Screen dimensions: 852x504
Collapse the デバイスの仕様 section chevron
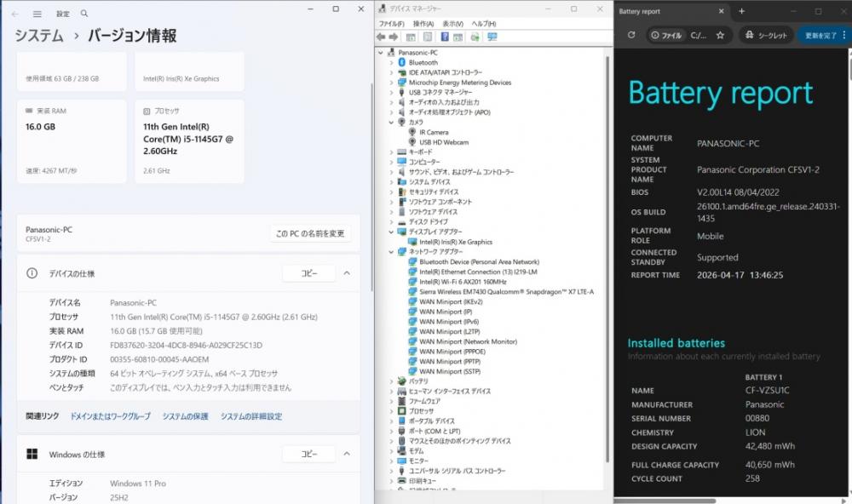(347, 273)
